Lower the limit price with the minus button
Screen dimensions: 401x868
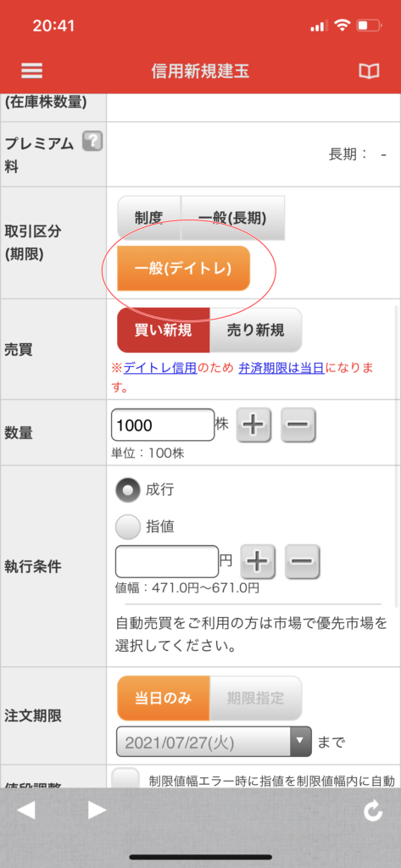coord(303,561)
